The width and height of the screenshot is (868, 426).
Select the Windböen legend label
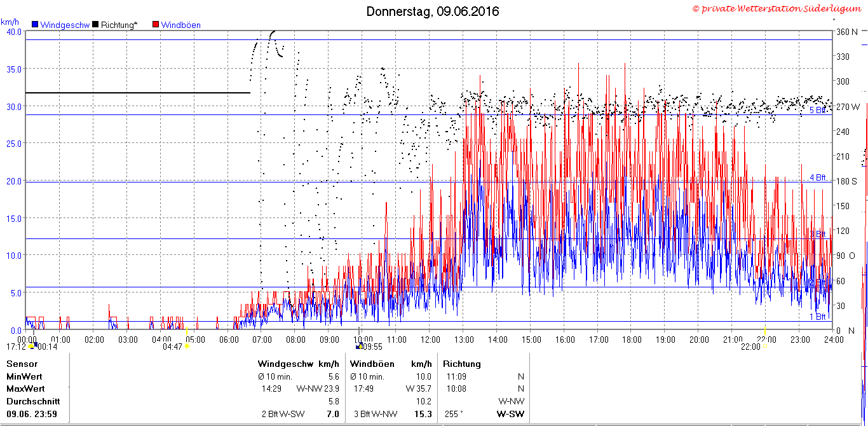coord(181,25)
